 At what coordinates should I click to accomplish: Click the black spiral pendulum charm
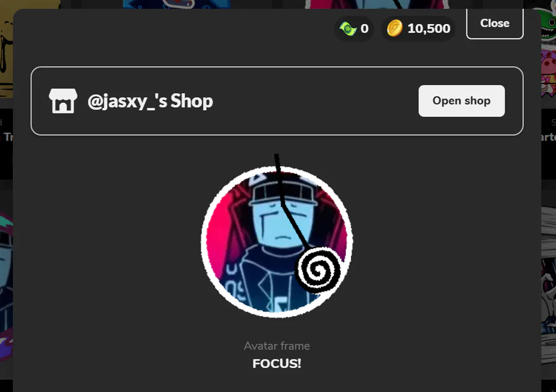click(318, 270)
